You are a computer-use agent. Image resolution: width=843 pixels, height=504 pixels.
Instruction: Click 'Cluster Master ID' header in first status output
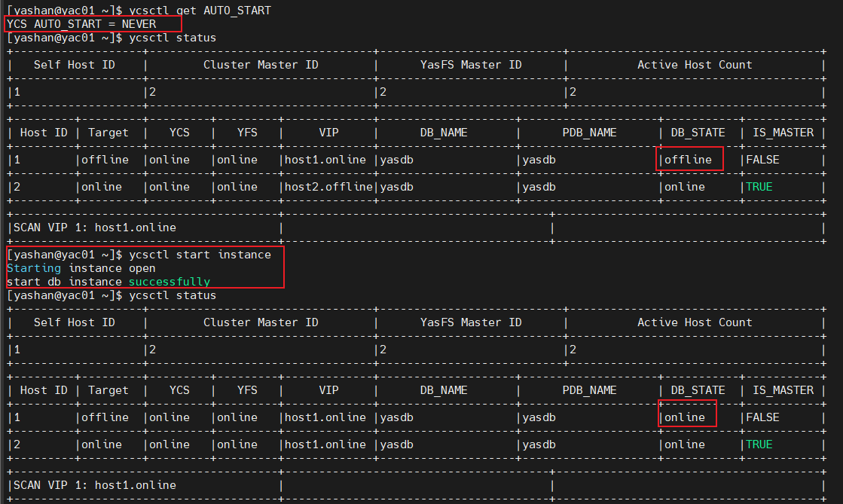click(261, 65)
